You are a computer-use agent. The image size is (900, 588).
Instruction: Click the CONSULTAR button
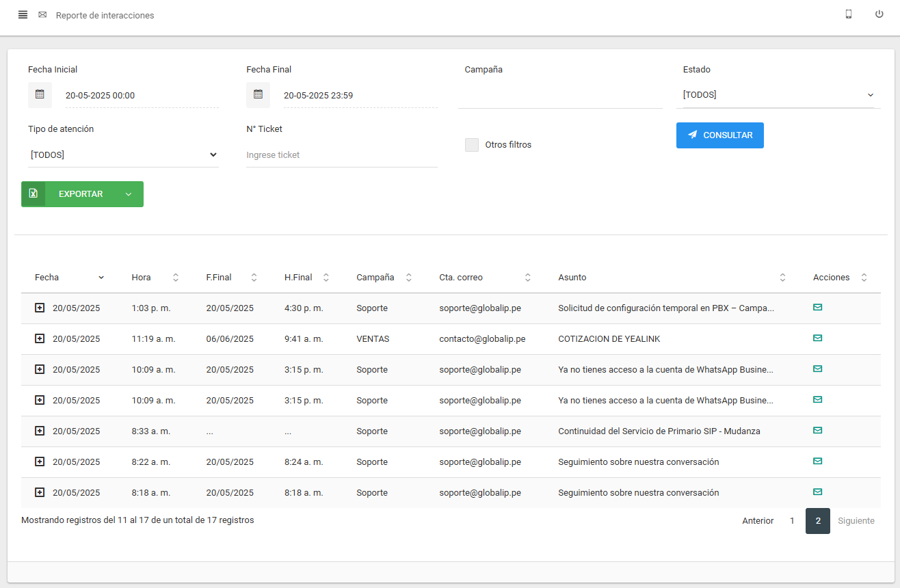click(x=719, y=135)
